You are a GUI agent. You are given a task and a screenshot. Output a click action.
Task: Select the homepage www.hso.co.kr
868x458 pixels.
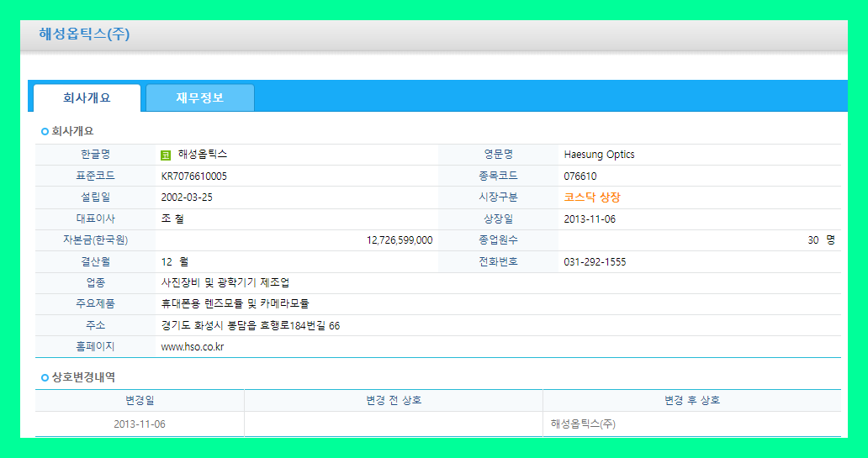pyautogui.click(x=192, y=347)
